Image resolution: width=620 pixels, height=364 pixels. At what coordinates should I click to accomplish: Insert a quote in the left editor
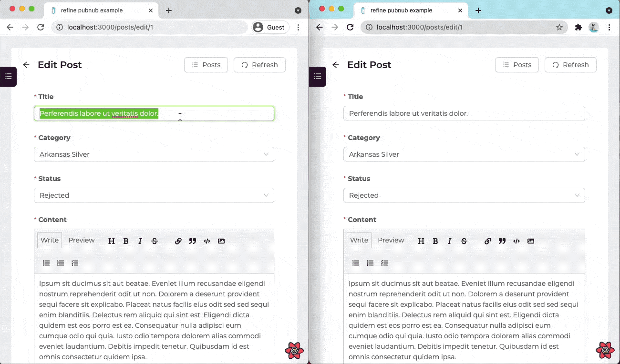click(193, 241)
